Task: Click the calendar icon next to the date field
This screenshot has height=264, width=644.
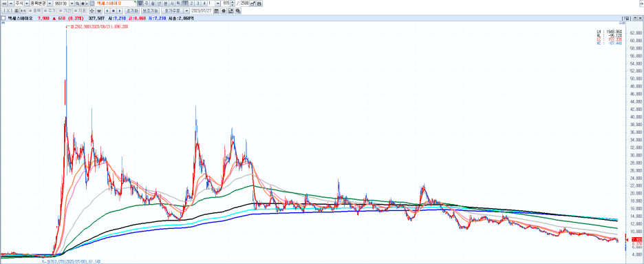Action: 217,11
